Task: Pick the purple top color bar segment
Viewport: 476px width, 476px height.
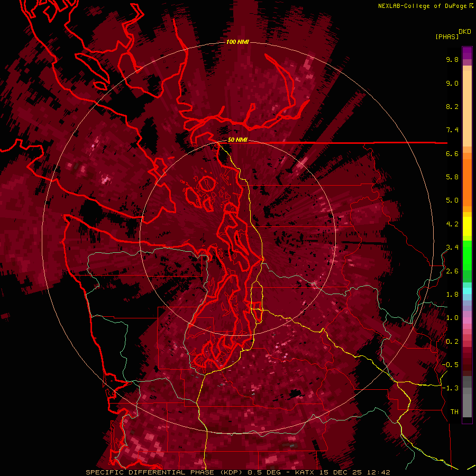Action: pyautogui.click(x=467, y=53)
